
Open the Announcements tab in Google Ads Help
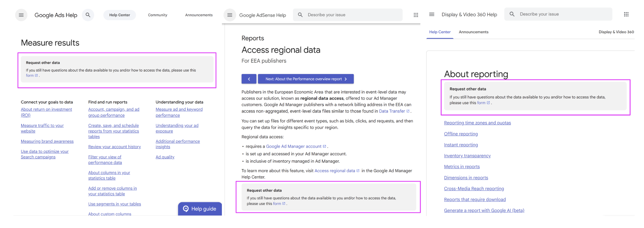[x=199, y=15]
